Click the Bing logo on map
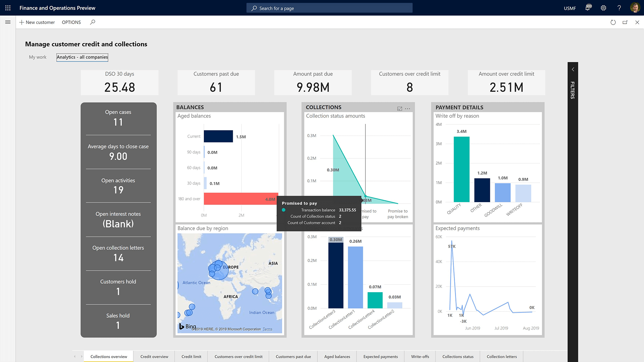Screen dimensions: 644x362 (x=187, y=326)
